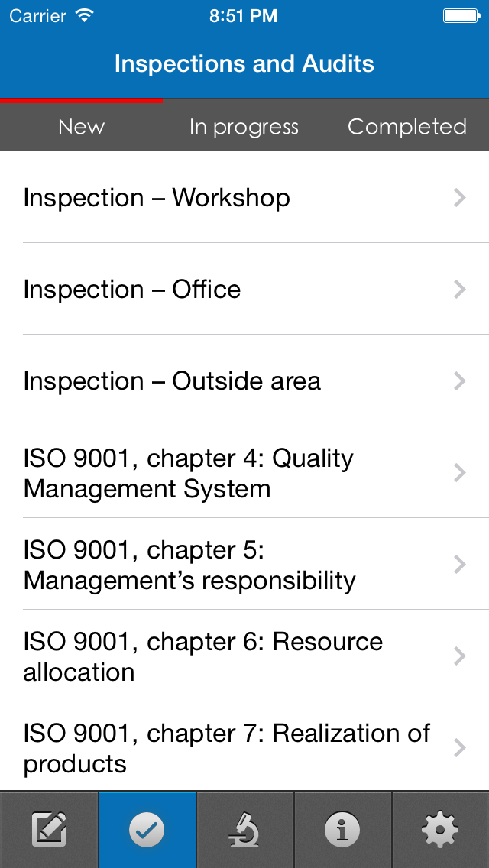Open ISO 9001 chapter 5 Management's responsibility
Viewport: 489px width, 868px height.
244,564
